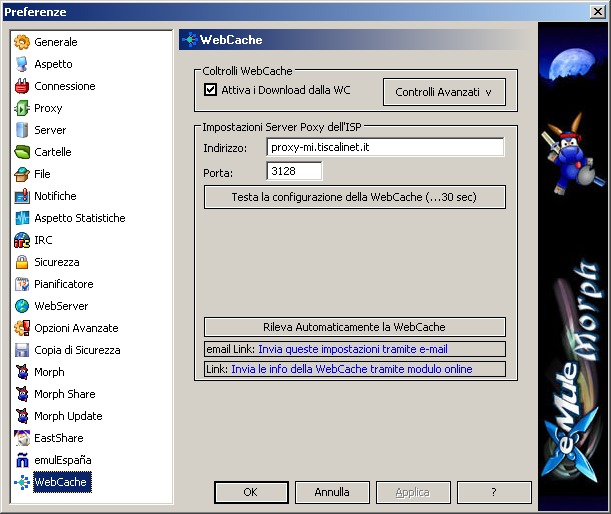Disable Attiva i Download dalla WC checkbox
This screenshot has width=611, height=514.
(x=210, y=90)
